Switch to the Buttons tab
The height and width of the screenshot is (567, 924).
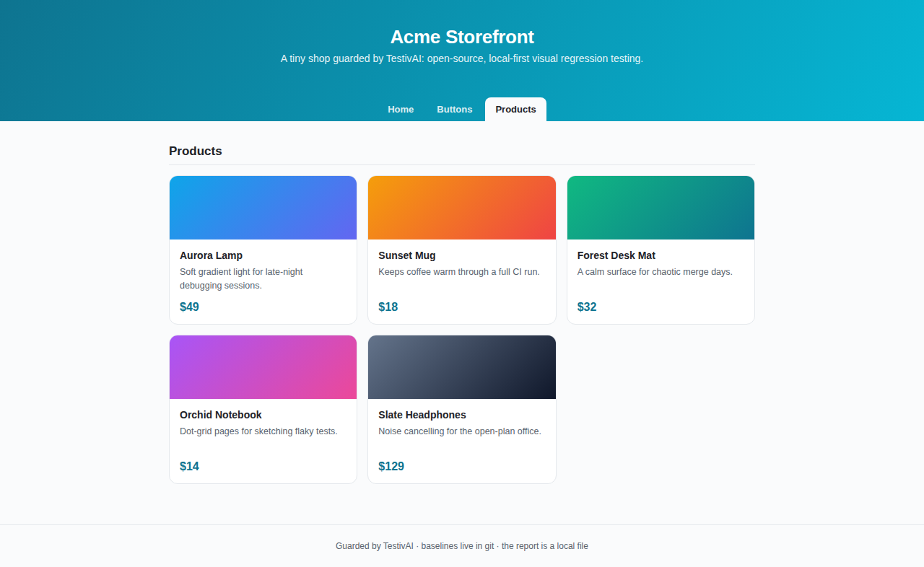click(x=455, y=110)
